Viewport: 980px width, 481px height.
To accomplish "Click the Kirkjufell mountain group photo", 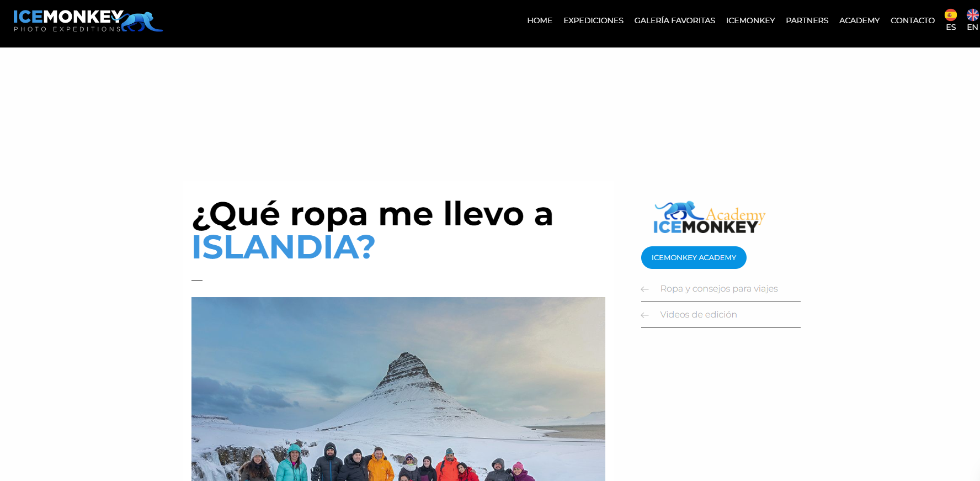I will [x=398, y=389].
